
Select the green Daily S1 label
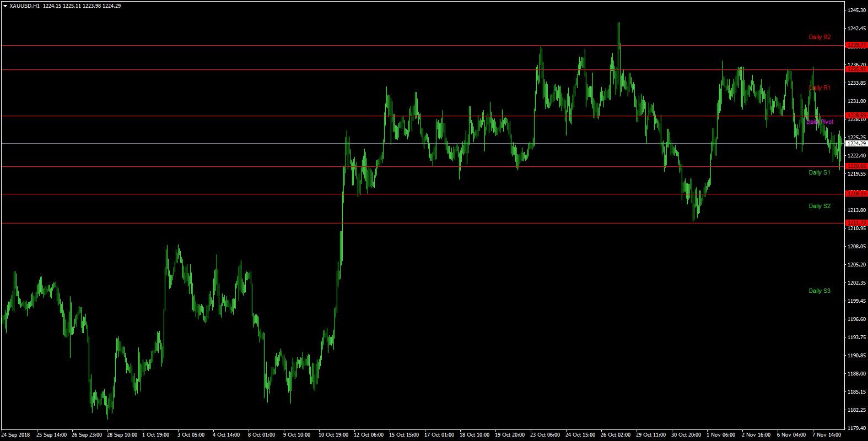pyautogui.click(x=819, y=173)
